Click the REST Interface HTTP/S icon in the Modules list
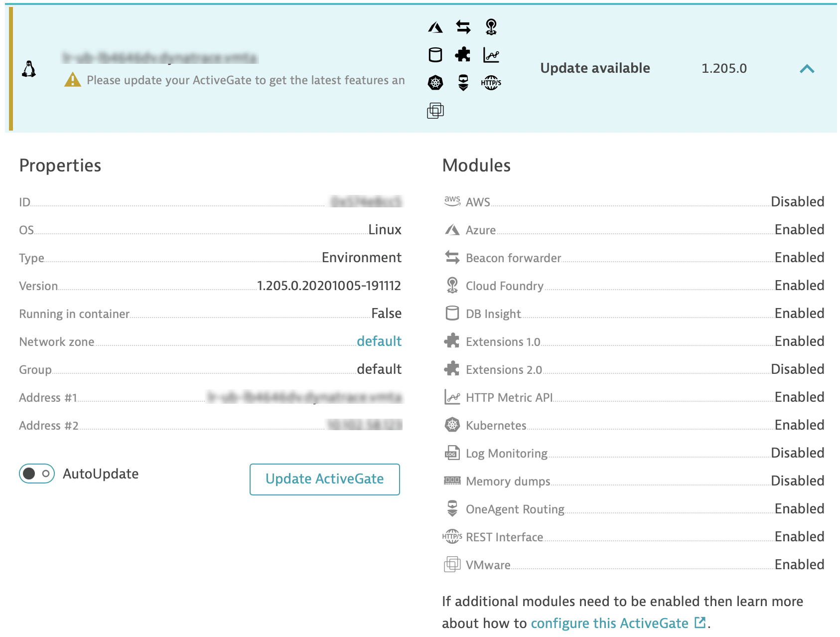Viewport: 840px width, 637px height. point(452,536)
